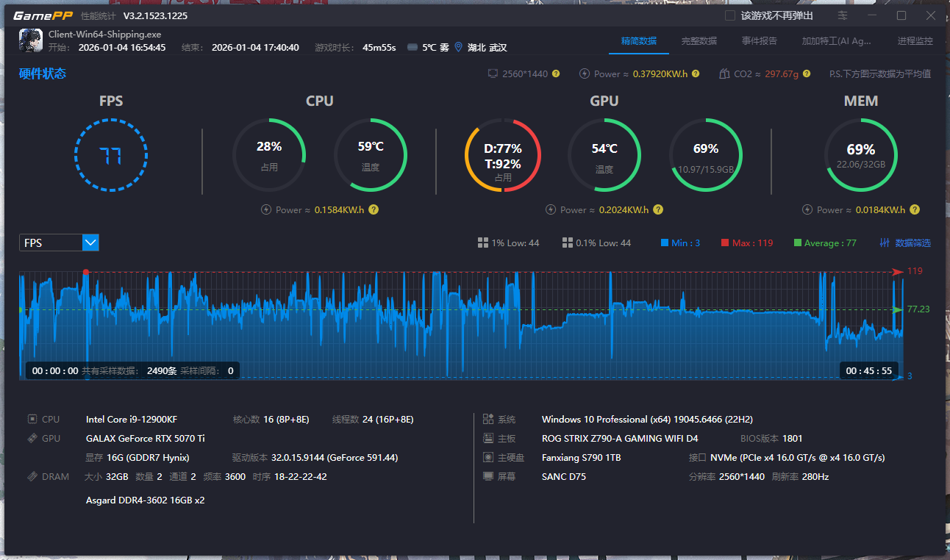Click the help icon beside MEM power 0.0184KW.h
Screen dimensions: 950x560
914,210
